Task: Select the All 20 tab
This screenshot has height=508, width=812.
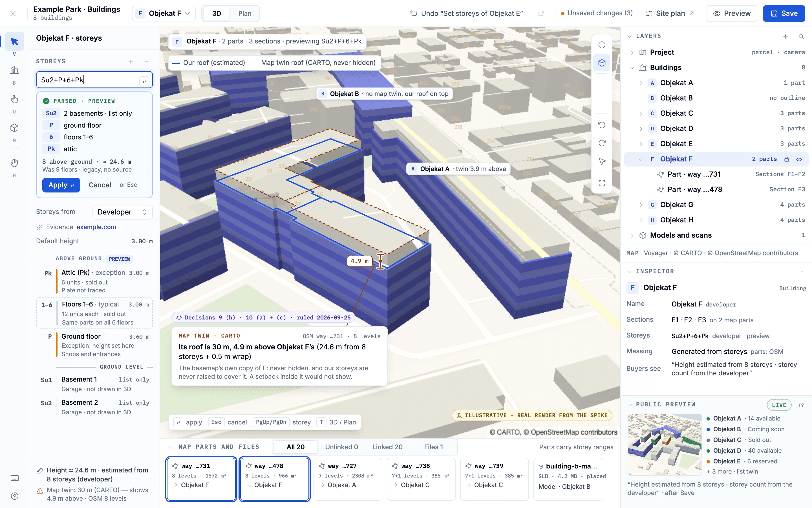Action: 295,447
